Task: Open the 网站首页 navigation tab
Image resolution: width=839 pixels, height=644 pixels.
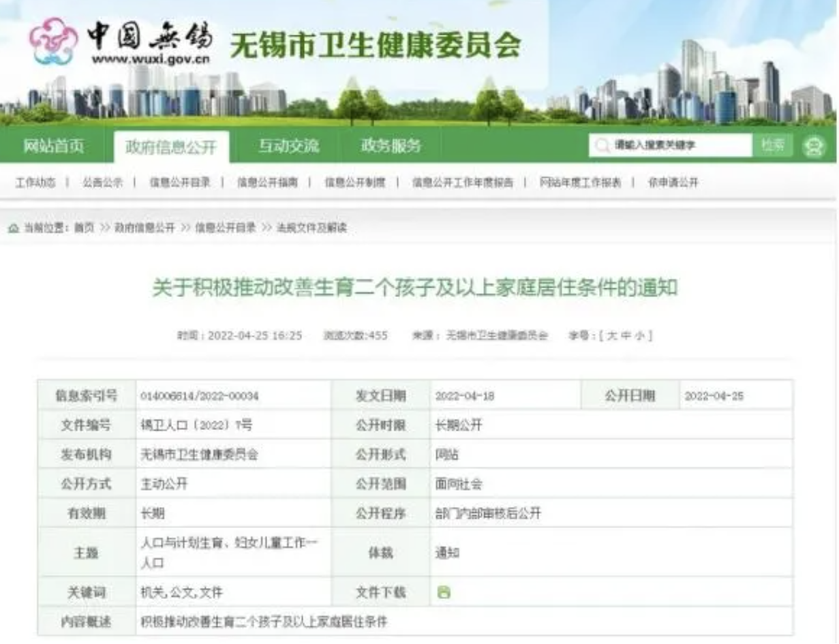Action: click(x=54, y=146)
